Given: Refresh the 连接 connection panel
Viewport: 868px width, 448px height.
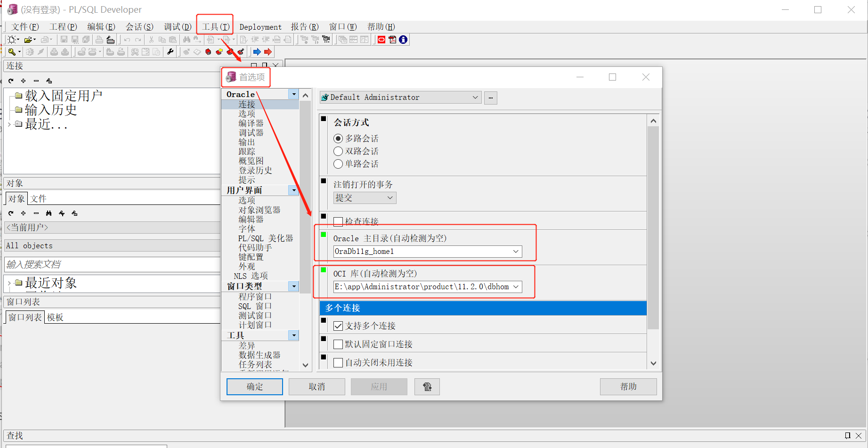Looking at the screenshot, I should (x=11, y=81).
